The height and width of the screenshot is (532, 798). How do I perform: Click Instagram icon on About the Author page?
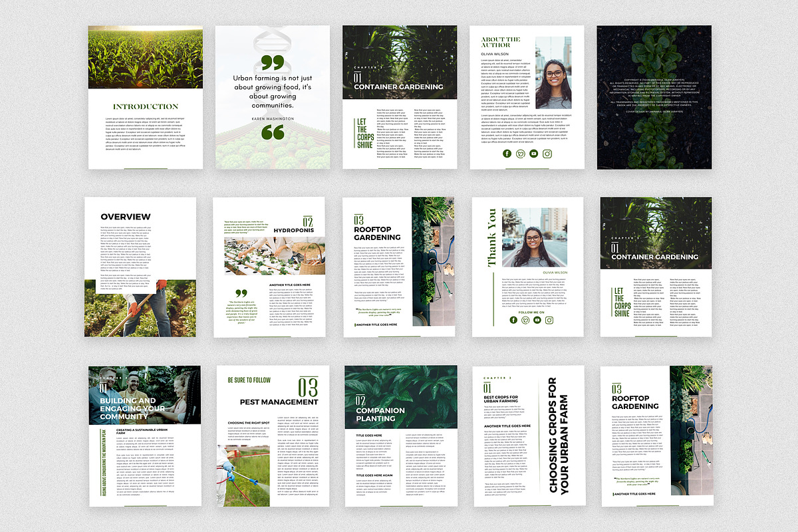(547, 154)
